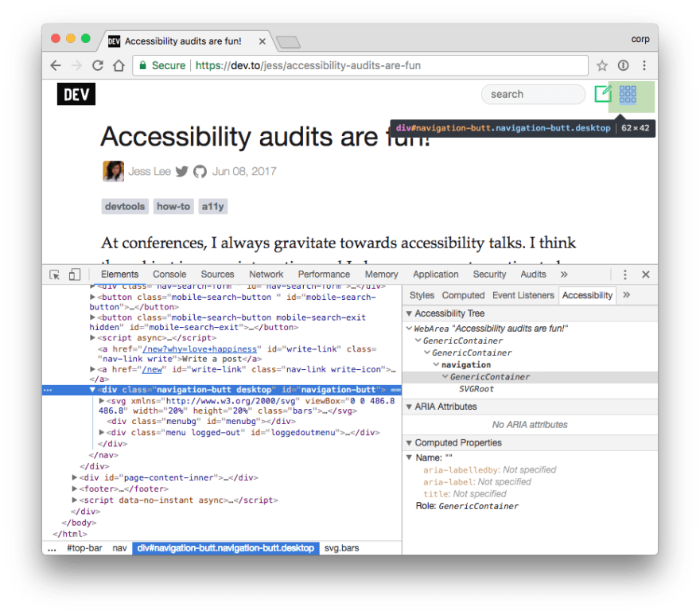This screenshot has height=615, width=700.
Task: Click the green write-post pencil icon
Action: 603,94
